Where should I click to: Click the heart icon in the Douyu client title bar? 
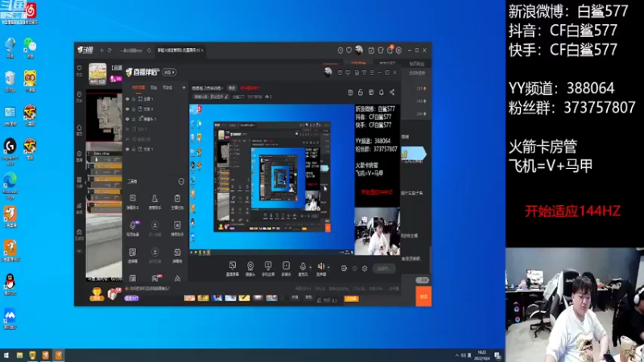(349, 50)
